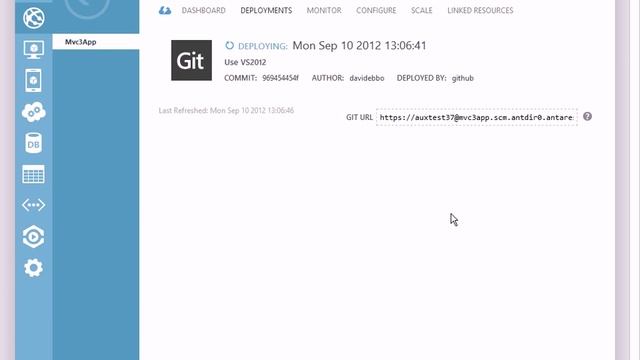Click the deploying progress spinner icon
Screen dimensions: 640x360
point(229,46)
